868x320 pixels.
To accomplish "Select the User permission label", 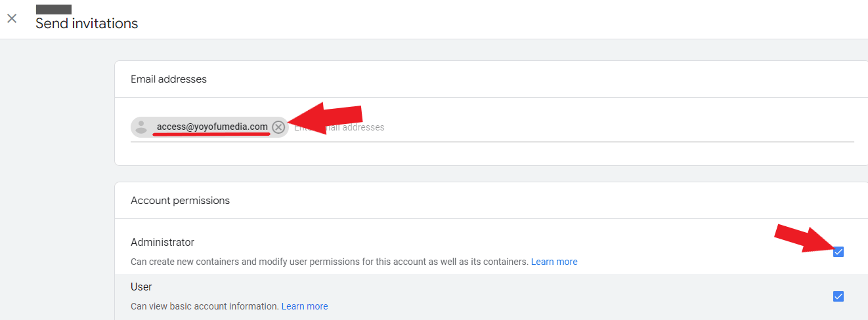I will click(141, 287).
